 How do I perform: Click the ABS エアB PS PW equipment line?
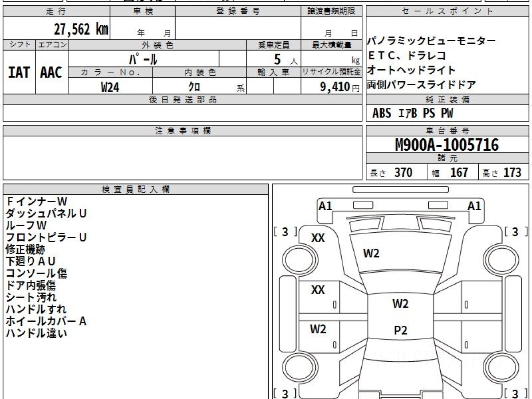point(413,113)
